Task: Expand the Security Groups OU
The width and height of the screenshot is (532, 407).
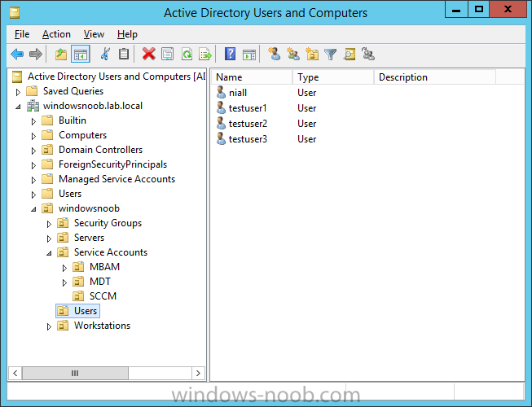Action: point(49,224)
